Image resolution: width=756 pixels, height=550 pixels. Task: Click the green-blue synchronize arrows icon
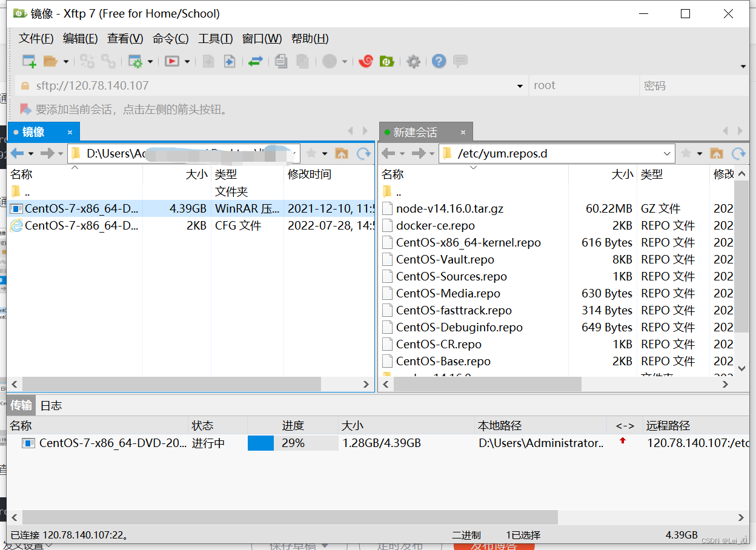pyautogui.click(x=255, y=61)
